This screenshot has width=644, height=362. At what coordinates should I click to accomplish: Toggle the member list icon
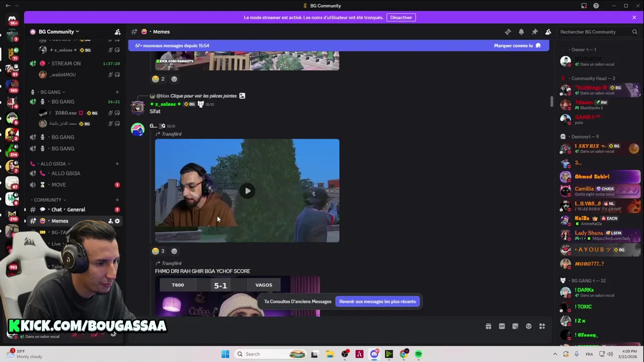(x=548, y=32)
